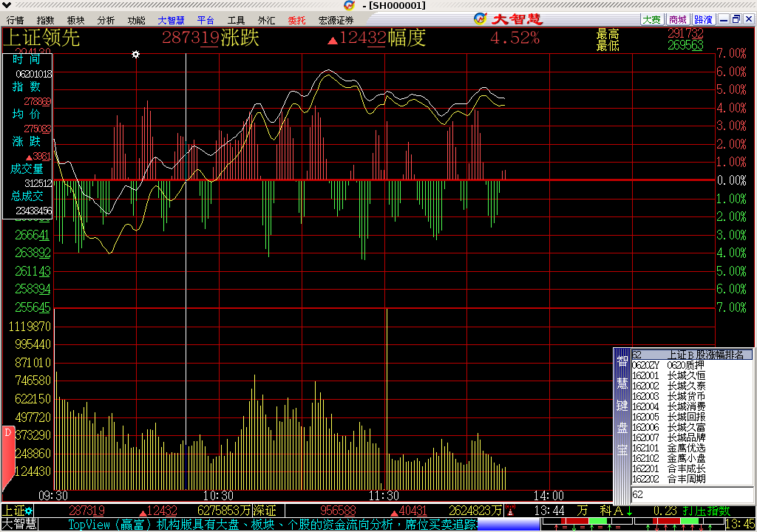Click the 大智慧 label in the bottom bar
This screenshot has width=757, height=532.
[x=18, y=525]
